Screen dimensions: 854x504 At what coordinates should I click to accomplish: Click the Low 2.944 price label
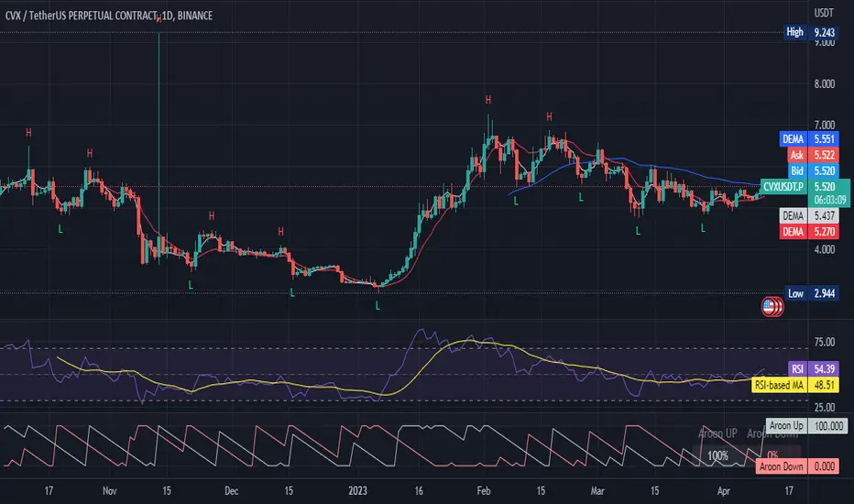(812, 293)
